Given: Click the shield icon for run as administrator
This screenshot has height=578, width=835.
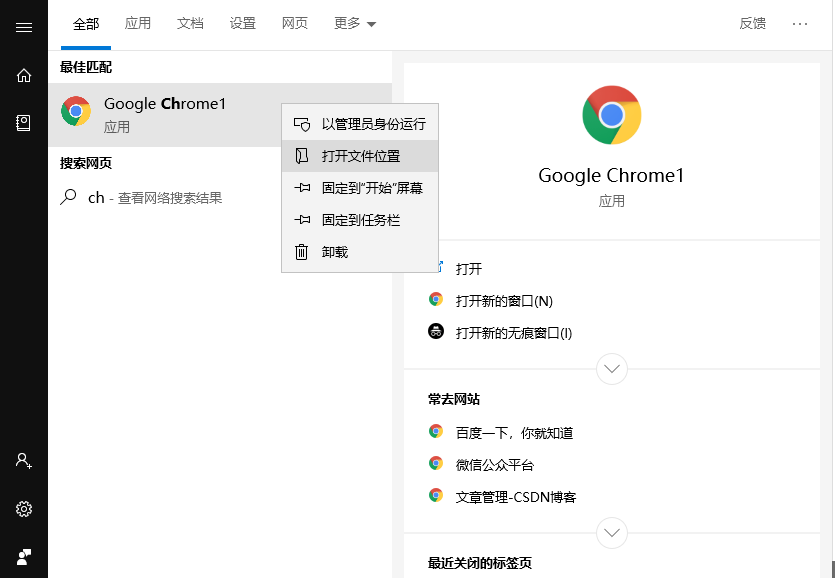Looking at the screenshot, I should [302, 124].
